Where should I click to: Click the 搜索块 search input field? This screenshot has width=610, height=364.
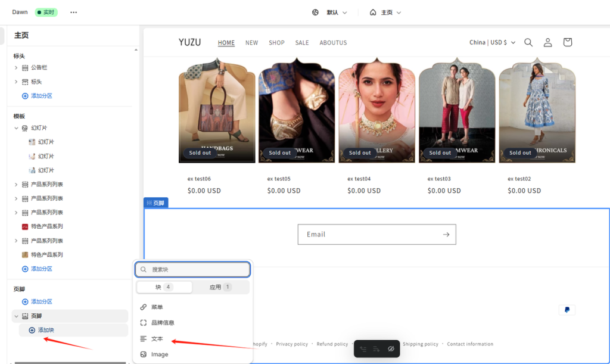(x=192, y=269)
